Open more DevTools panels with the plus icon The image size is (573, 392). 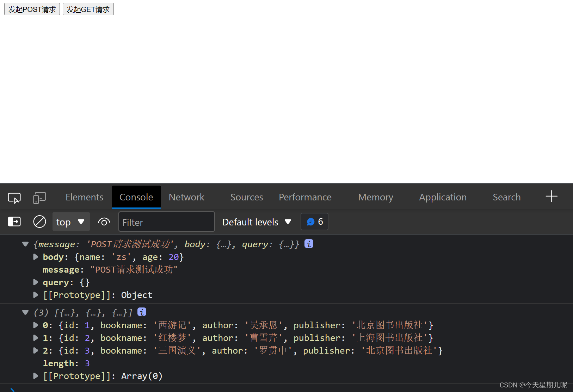[551, 196]
